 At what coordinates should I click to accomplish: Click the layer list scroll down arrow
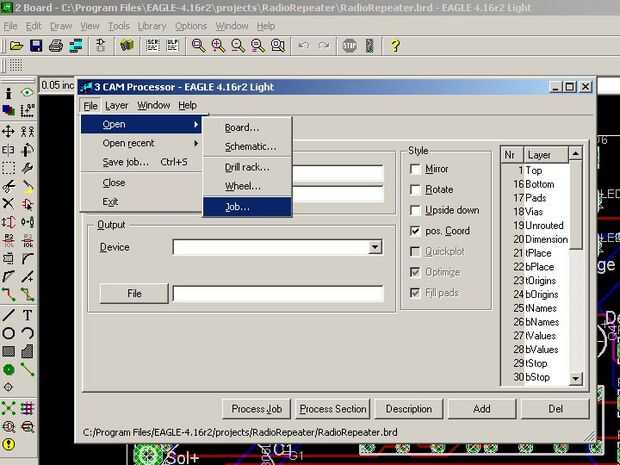click(575, 378)
